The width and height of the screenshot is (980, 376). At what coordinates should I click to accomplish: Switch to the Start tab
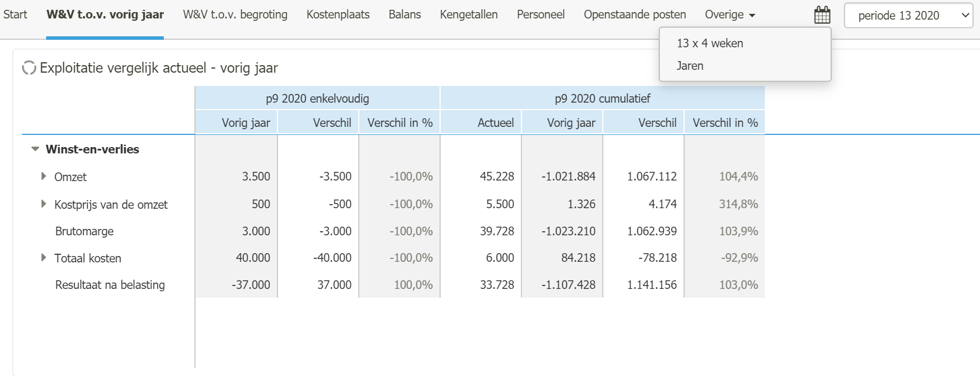click(15, 14)
